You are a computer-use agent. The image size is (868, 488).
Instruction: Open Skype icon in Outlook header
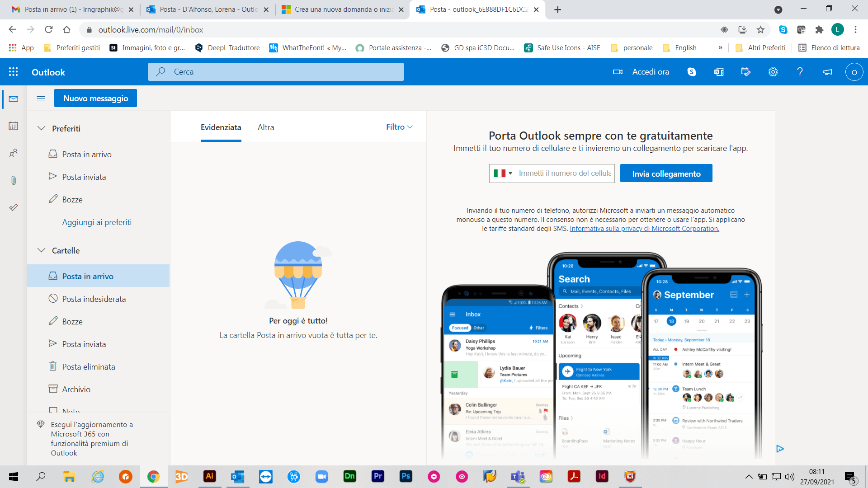692,72
